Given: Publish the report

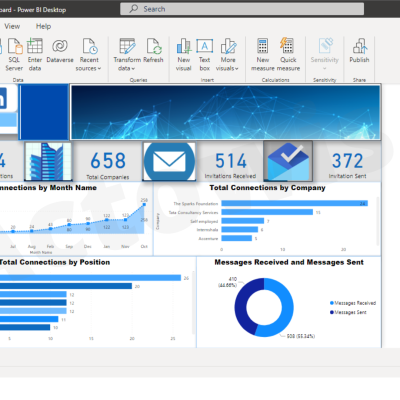Looking at the screenshot, I should click(359, 51).
